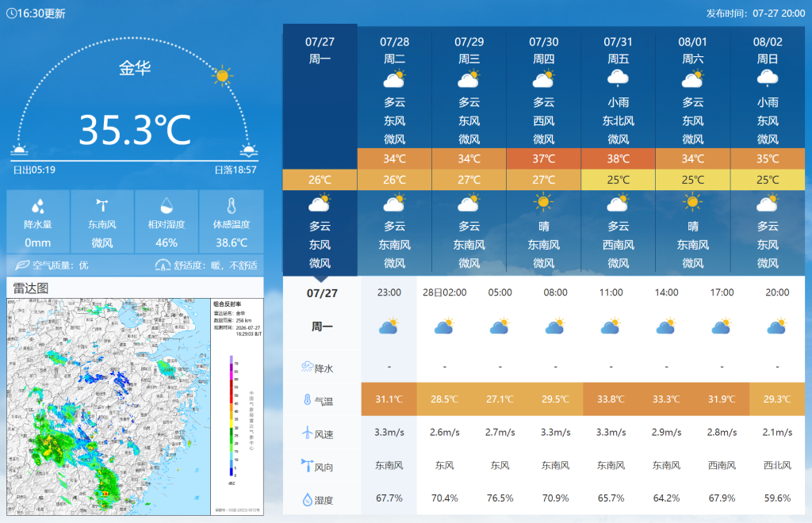Click the 雷达图 section title
Screen dimensions: 812x523
tap(31, 288)
